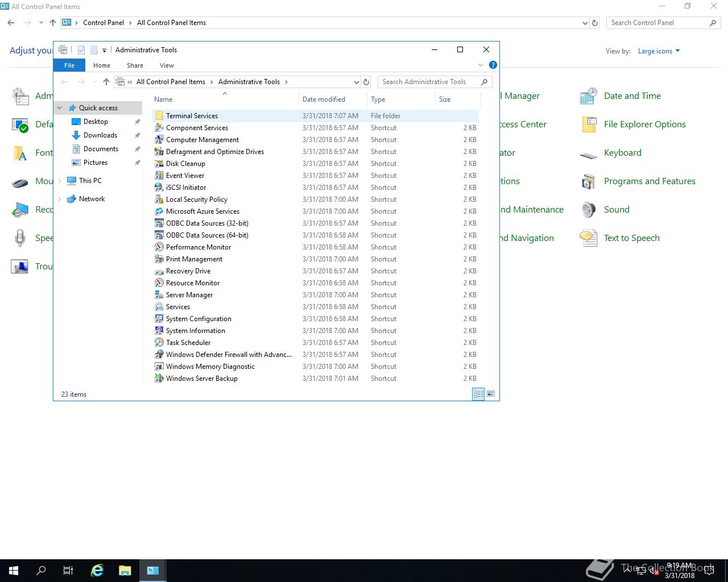Open Control Panel address bar history dropdown
Viewport: 728px width, 582px height.
tap(585, 23)
